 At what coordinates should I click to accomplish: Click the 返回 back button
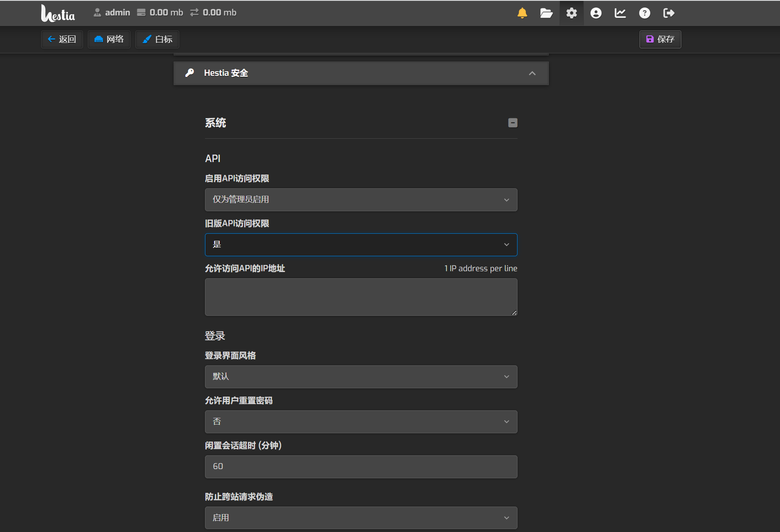click(62, 39)
